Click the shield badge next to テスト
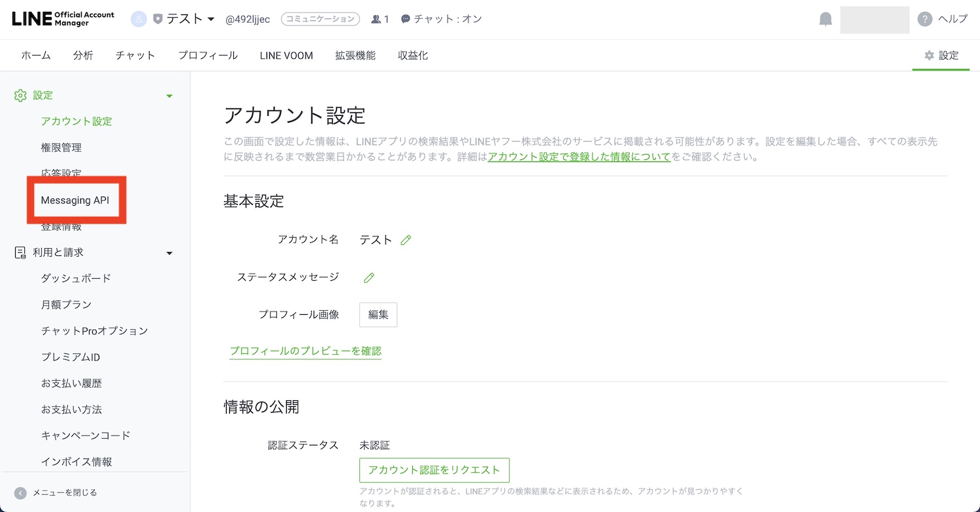Image resolution: width=980 pixels, height=512 pixels. [x=157, y=20]
